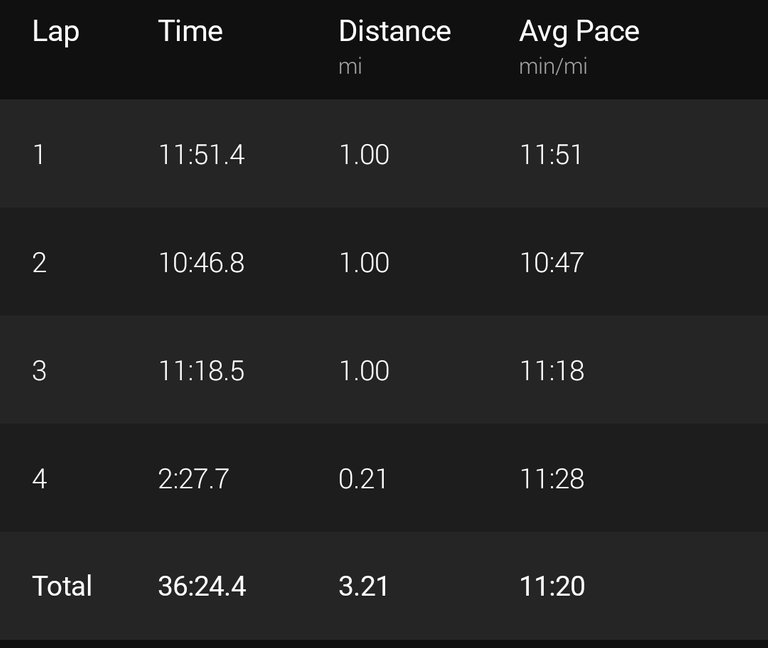The height and width of the screenshot is (648, 768).
Task: Click the min/mi unit label
Action: point(553,66)
